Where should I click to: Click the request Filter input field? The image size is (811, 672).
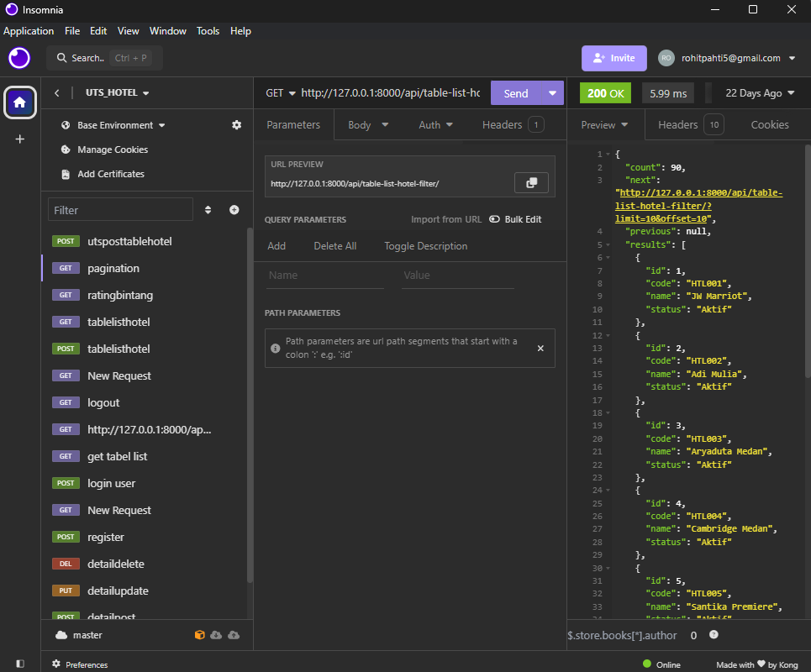(120, 210)
